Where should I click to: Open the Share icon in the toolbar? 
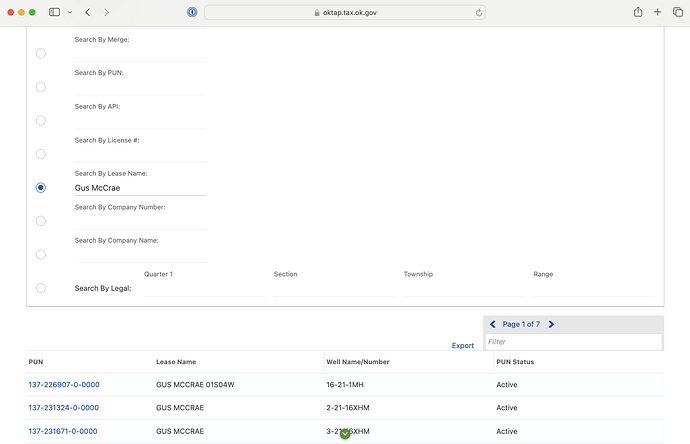tap(638, 12)
